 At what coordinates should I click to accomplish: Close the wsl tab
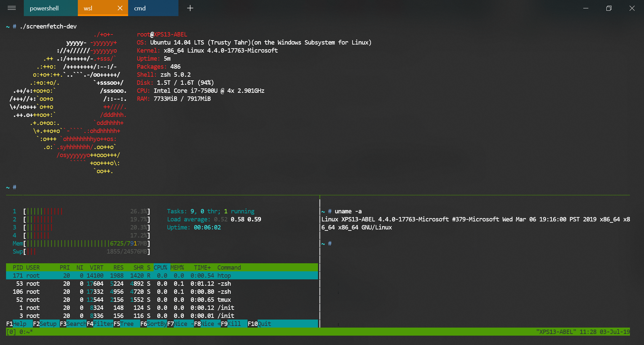(120, 8)
